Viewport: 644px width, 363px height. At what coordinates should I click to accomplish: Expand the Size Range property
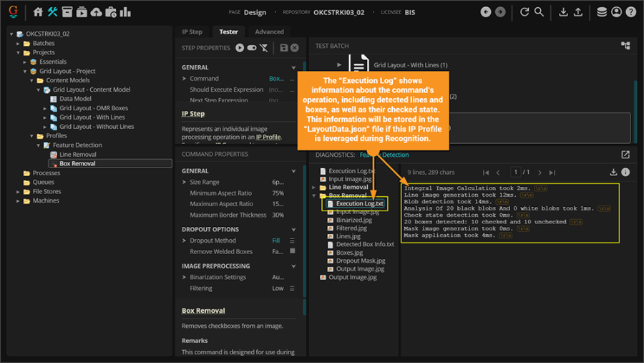[x=184, y=182]
